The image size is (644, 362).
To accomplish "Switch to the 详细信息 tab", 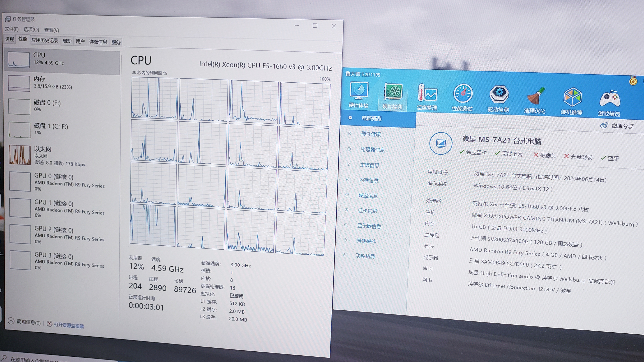I will click(x=98, y=42).
